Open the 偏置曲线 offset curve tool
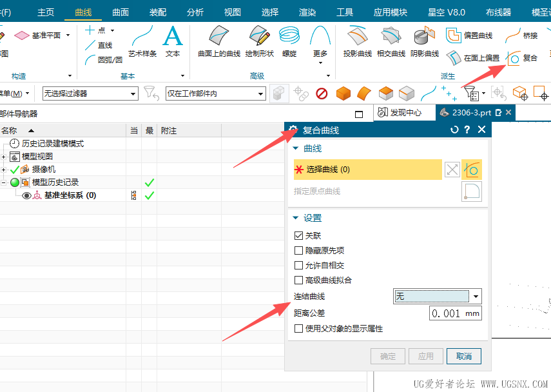This screenshot has height=392, width=551. click(469, 35)
